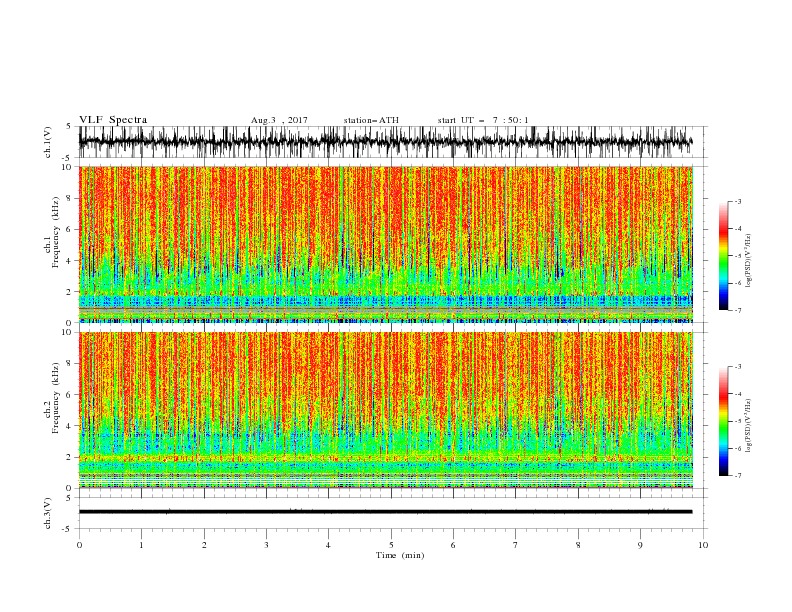Click time axis tick label "10"
Viewport: 792px width, 612px height.
pos(703,545)
